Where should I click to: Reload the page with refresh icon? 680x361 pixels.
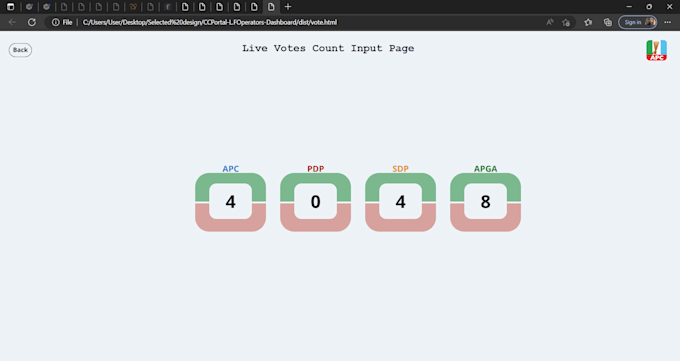(x=32, y=22)
